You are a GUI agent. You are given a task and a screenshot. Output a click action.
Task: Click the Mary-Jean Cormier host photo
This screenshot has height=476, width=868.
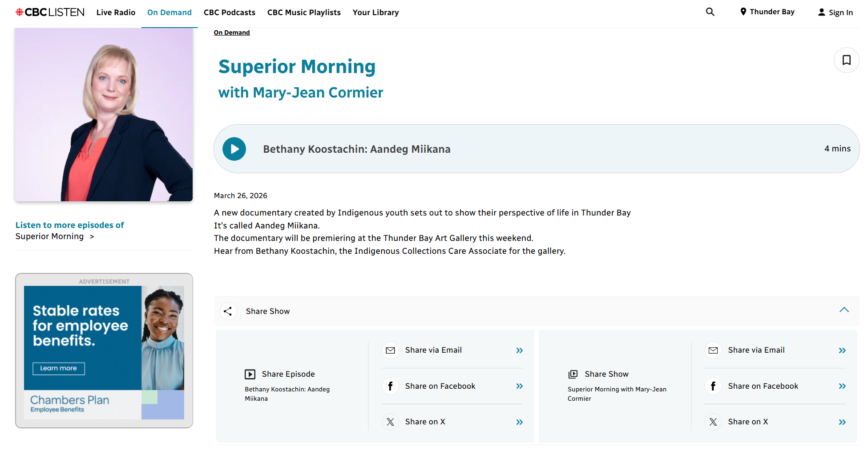[104, 114]
